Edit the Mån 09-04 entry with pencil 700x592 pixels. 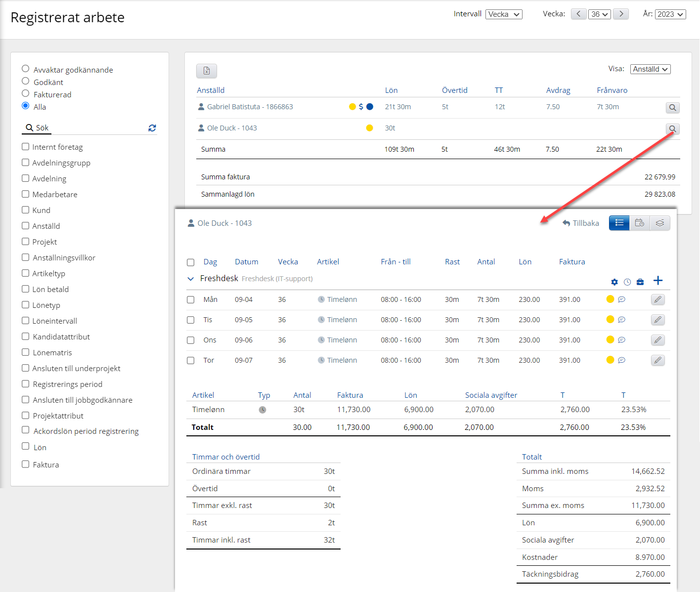click(x=657, y=299)
